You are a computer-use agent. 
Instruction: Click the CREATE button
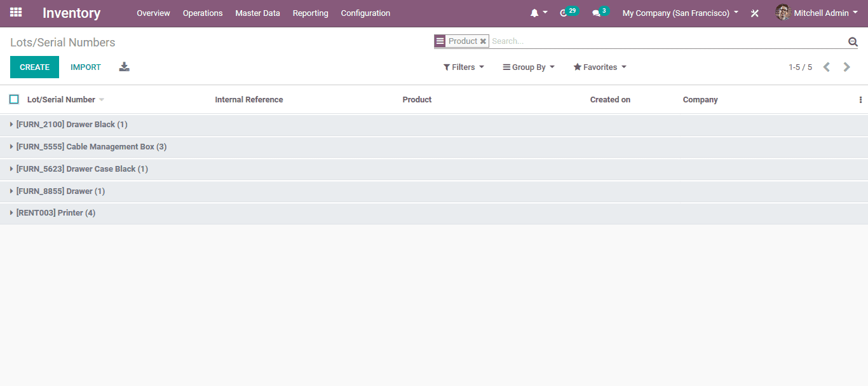(34, 67)
